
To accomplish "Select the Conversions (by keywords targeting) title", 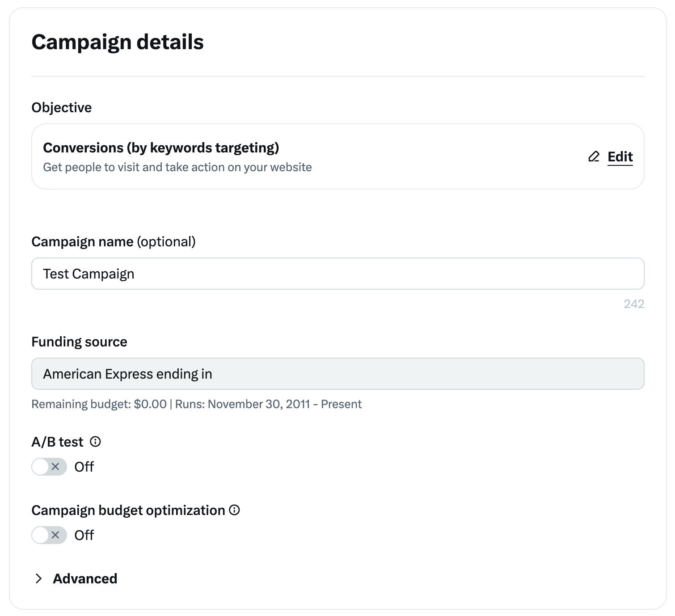I will [x=161, y=148].
